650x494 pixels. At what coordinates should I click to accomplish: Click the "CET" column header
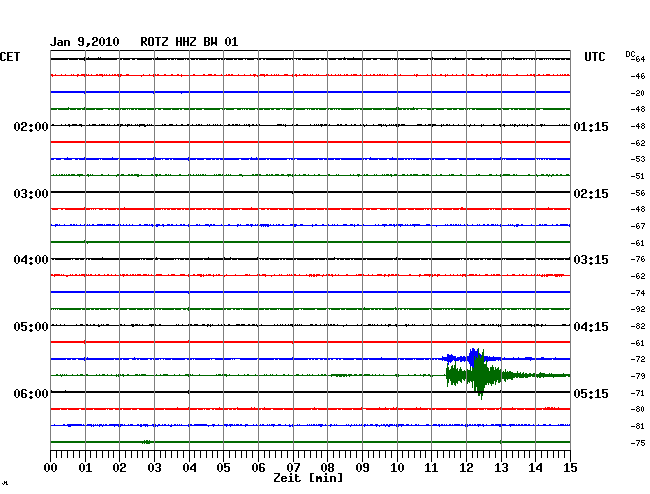pos(10,57)
